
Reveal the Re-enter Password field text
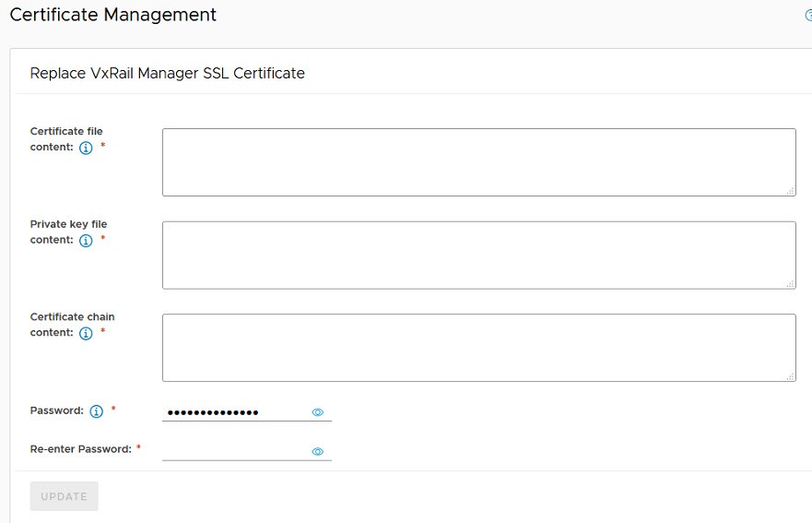pos(317,451)
